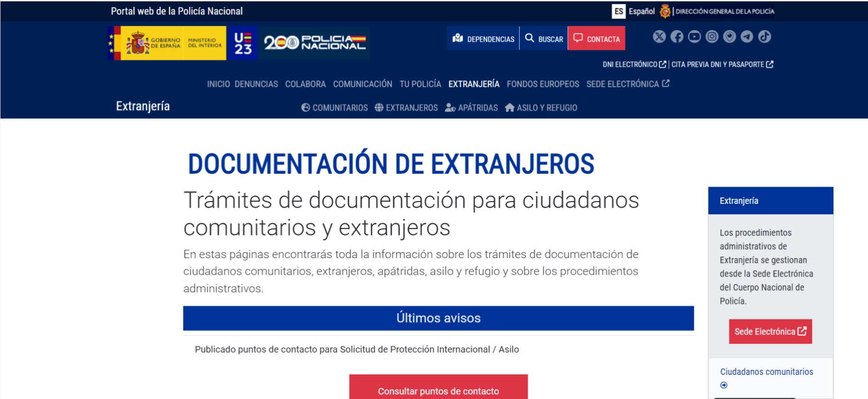
Task: Click the Gobierno de España logo
Action: coord(167,43)
